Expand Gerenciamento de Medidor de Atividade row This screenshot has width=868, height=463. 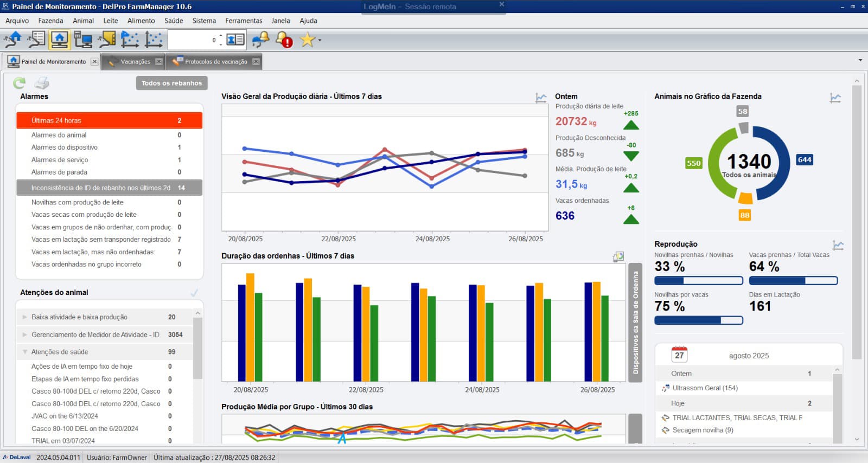(x=25, y=335)
